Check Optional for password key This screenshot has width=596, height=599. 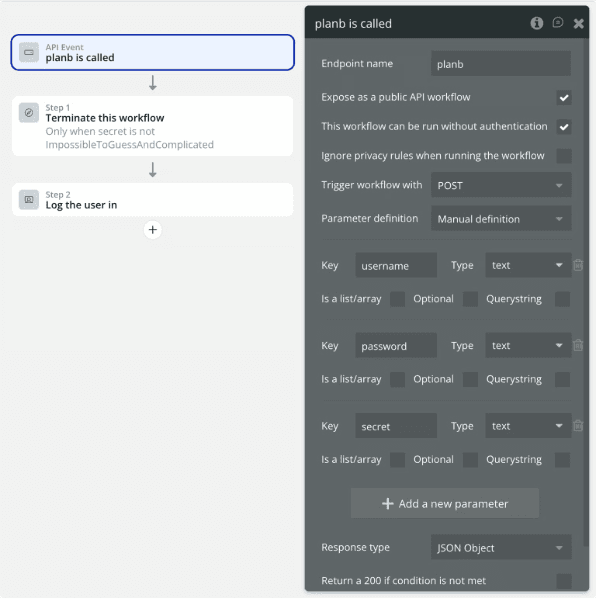click(470, 379)
